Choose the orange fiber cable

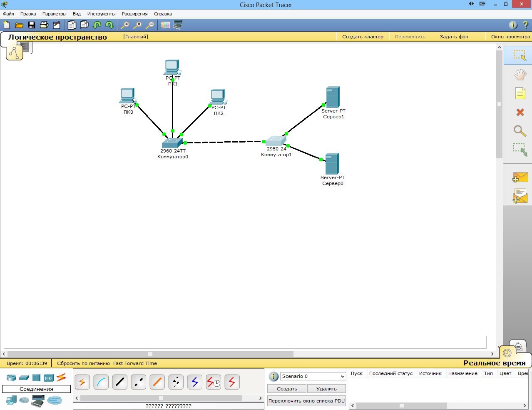point(157,382)
